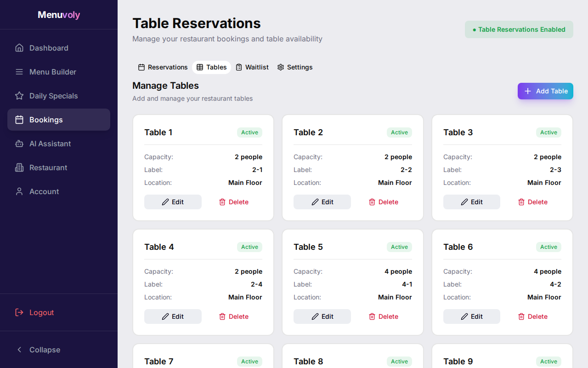Click the Add Table button
This screenshot has height=368, width=588.
pos(545,91)
